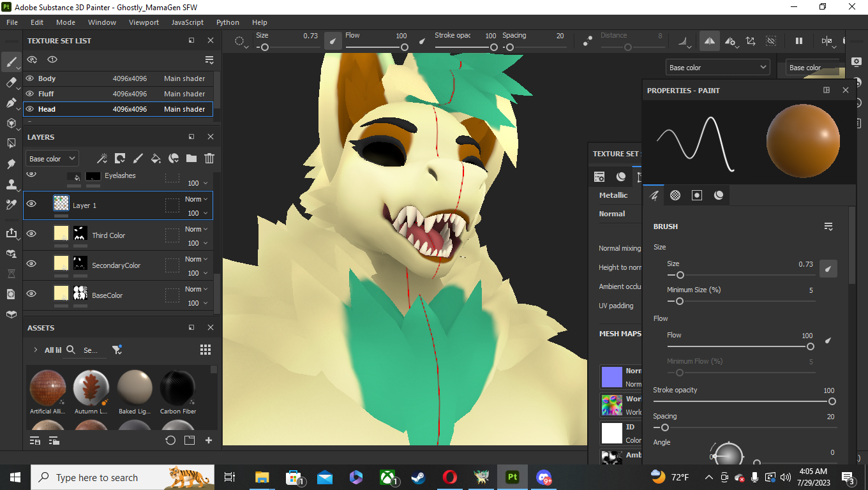This screenshot has height=490, width=868.
Task: Delete the selected layer with trash icon
Action: click(x=209, y=158)
